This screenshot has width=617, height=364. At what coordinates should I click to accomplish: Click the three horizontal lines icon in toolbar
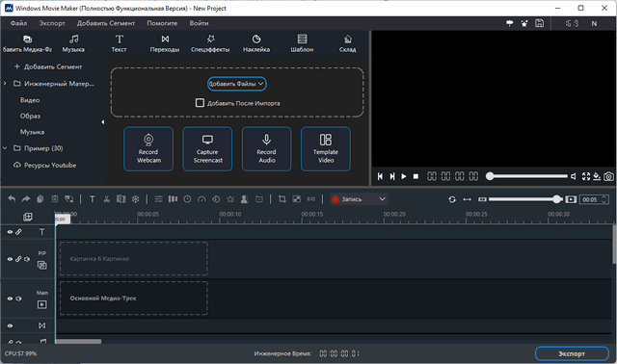click(158, 199)
